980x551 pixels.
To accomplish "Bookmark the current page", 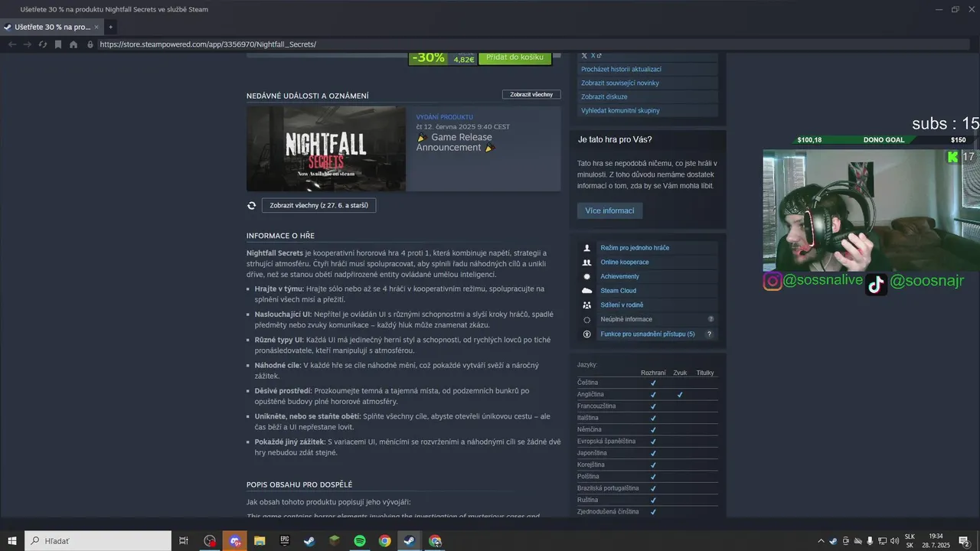I will point(57,44).
